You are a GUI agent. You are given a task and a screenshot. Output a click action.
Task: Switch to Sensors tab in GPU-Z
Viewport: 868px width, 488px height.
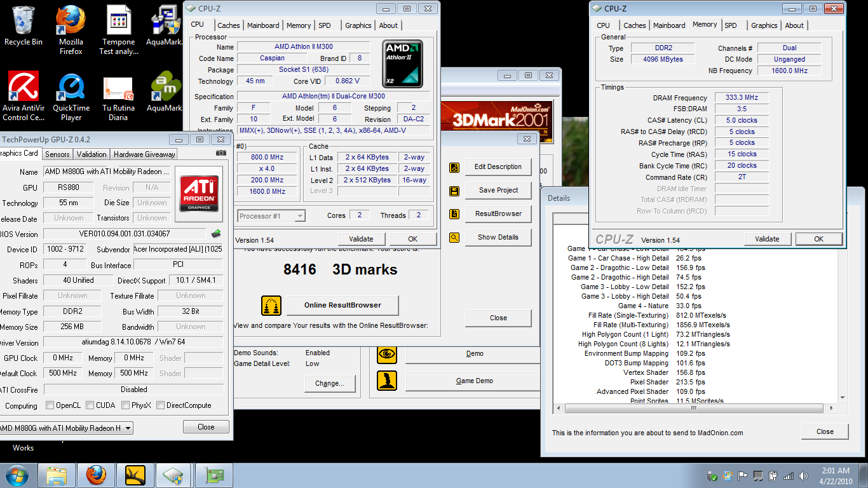57,154
